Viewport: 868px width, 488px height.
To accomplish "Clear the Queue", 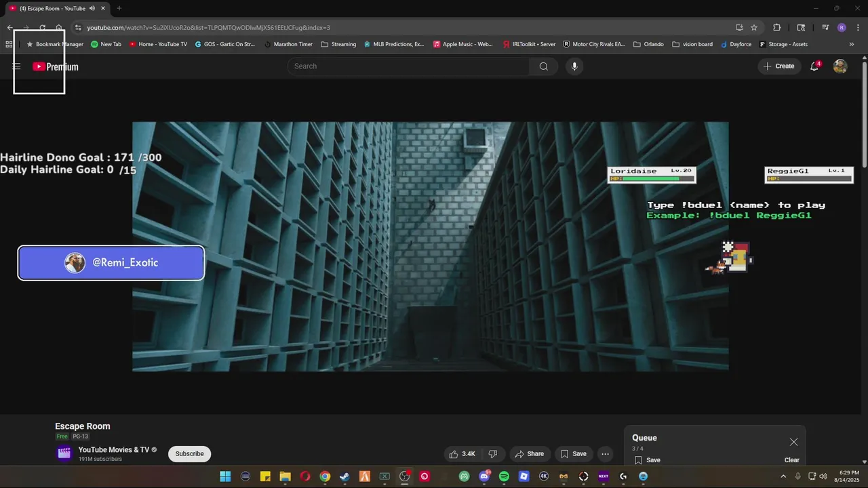I will tap(792, 460).
